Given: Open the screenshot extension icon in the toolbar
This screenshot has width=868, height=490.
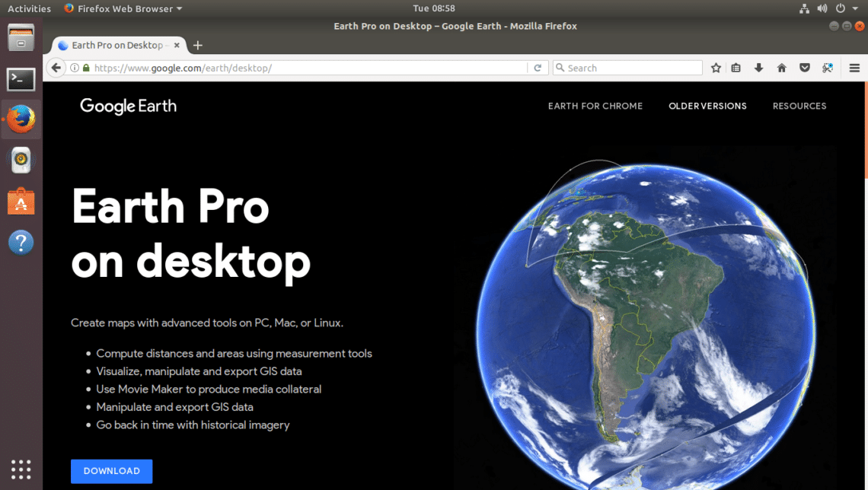Looking at the screenshot, I should coord(827,68).
